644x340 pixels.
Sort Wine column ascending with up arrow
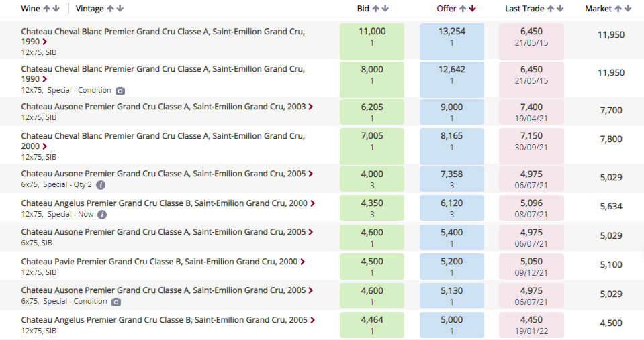click(46, 9)
